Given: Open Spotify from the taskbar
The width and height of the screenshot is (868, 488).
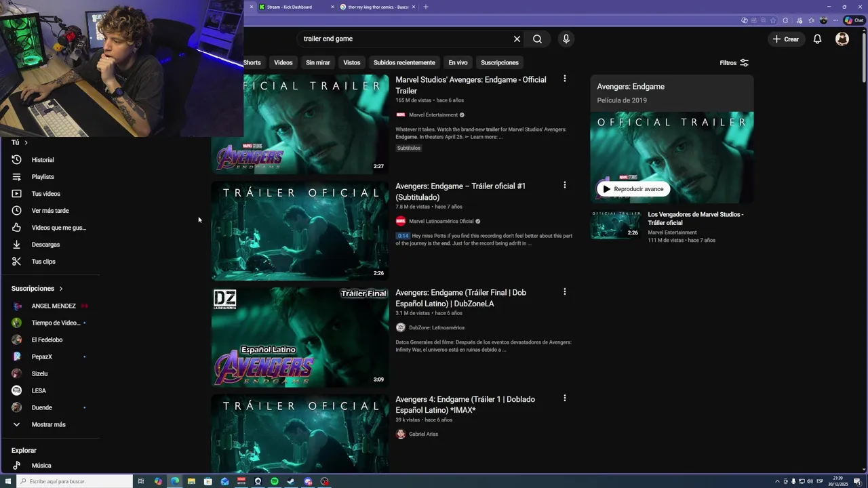Looking at the screenshot, I should [275, 481].
